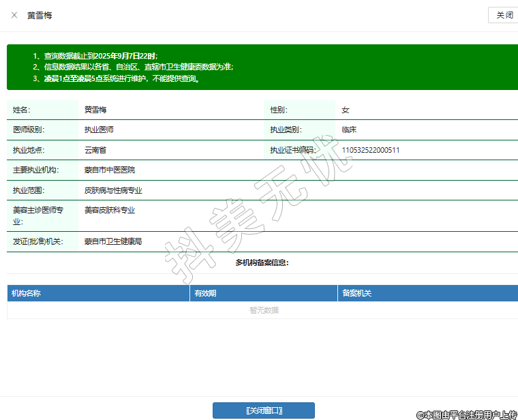Image resolution: width=518 pixels, height=420 pixels.
Task: Select the 临床 practice category value
Action: click(x=349, y=130)
